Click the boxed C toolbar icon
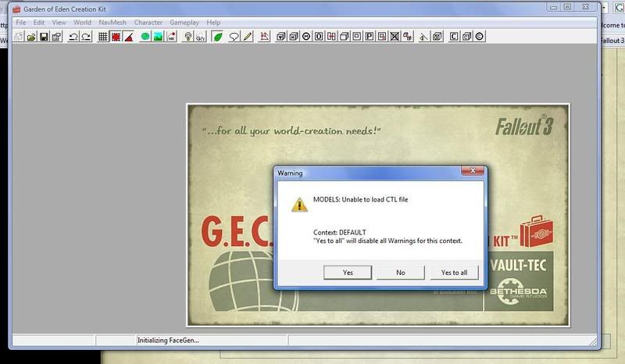 pos(454,37)
